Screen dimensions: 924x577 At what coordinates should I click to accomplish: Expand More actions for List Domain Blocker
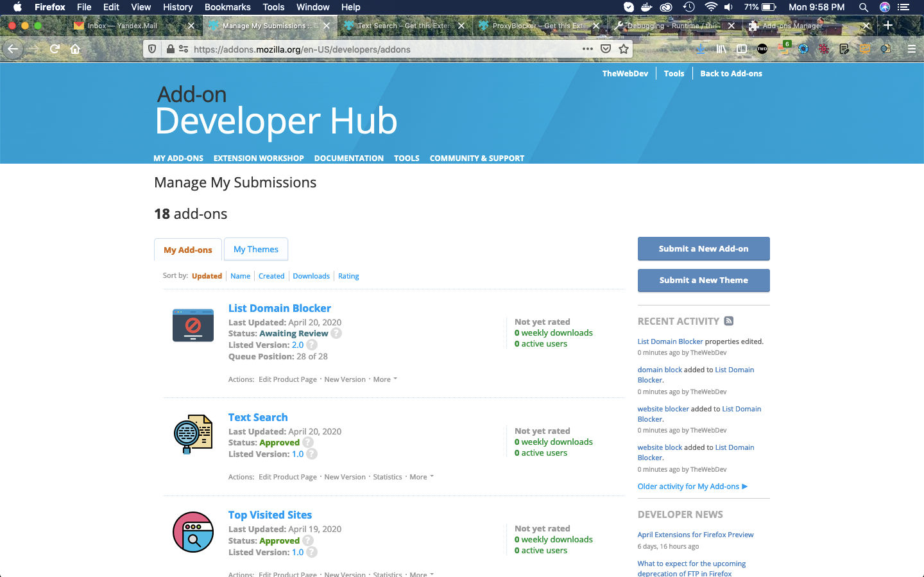click(385, 379)
